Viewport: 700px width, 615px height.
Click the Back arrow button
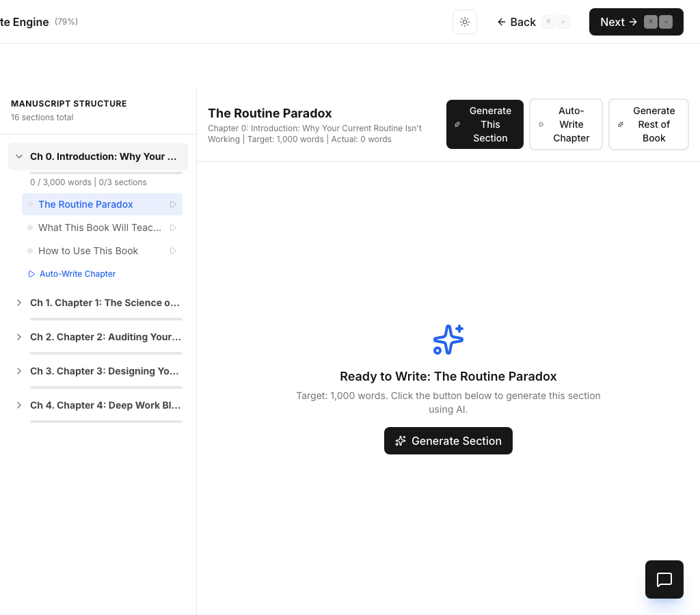tap(517, 22)
